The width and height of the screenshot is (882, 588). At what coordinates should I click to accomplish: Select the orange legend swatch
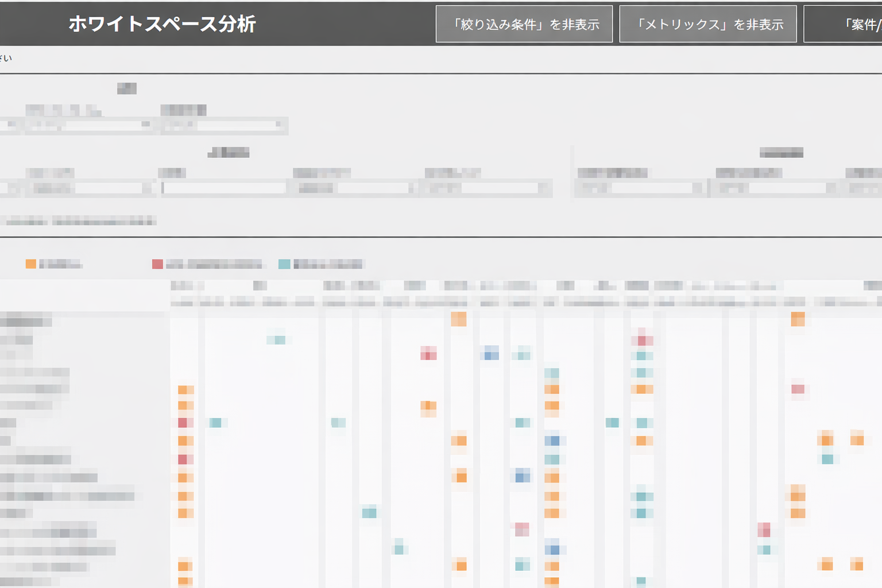click(x=31, y=264)
